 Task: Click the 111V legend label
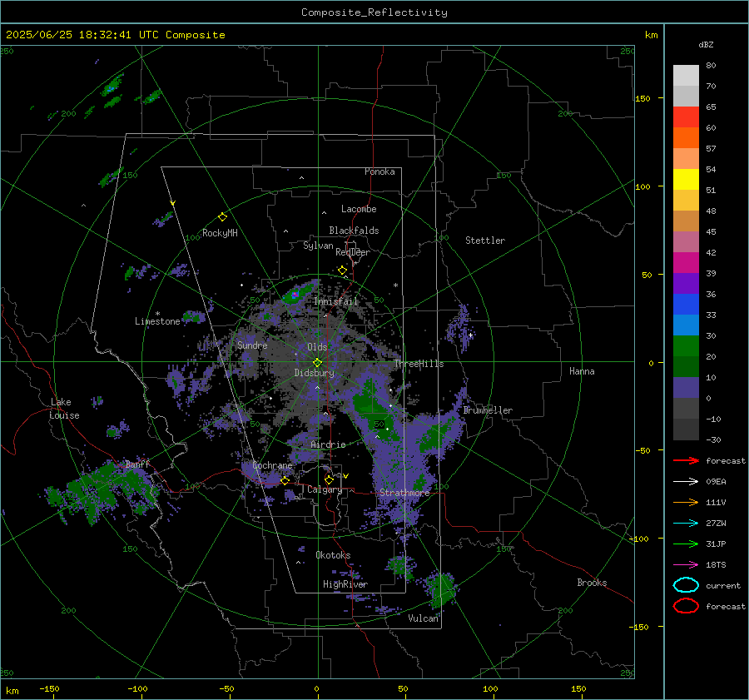click(716, 502)
